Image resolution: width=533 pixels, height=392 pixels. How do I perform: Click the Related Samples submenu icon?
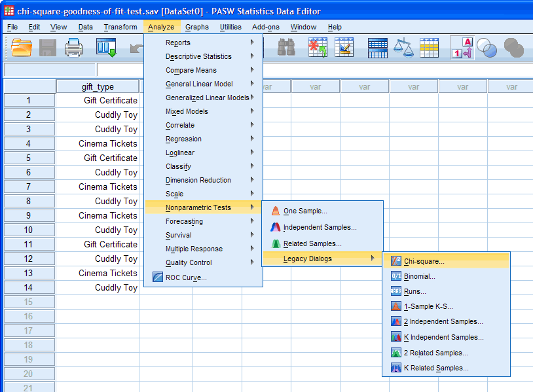[276, 243]
